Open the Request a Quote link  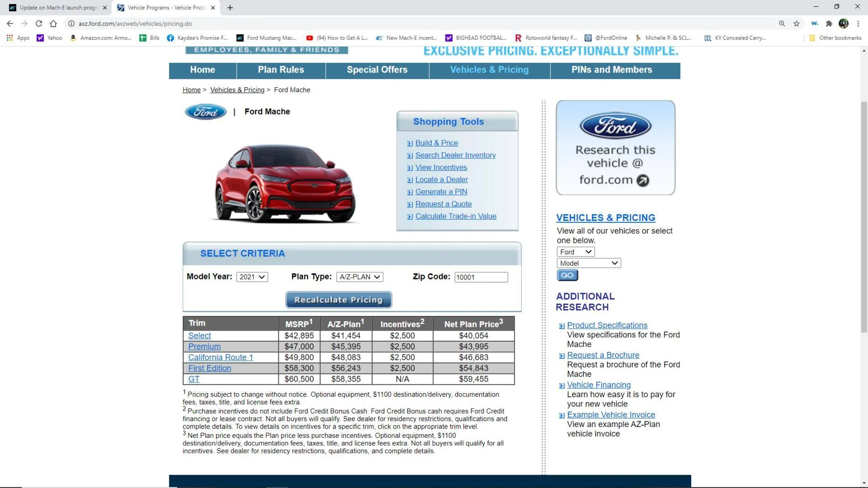pyautogui.click(x=443, y=204)
